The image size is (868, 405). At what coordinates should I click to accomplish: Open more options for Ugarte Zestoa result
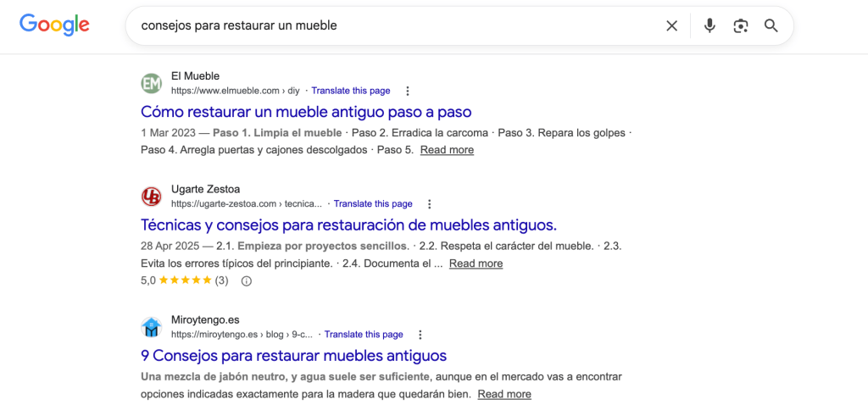click(430, 203)
